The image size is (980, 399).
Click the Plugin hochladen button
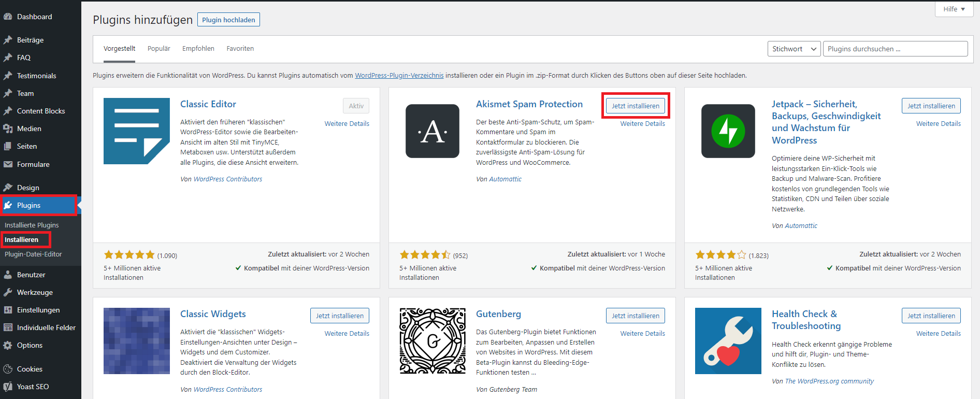228,20
